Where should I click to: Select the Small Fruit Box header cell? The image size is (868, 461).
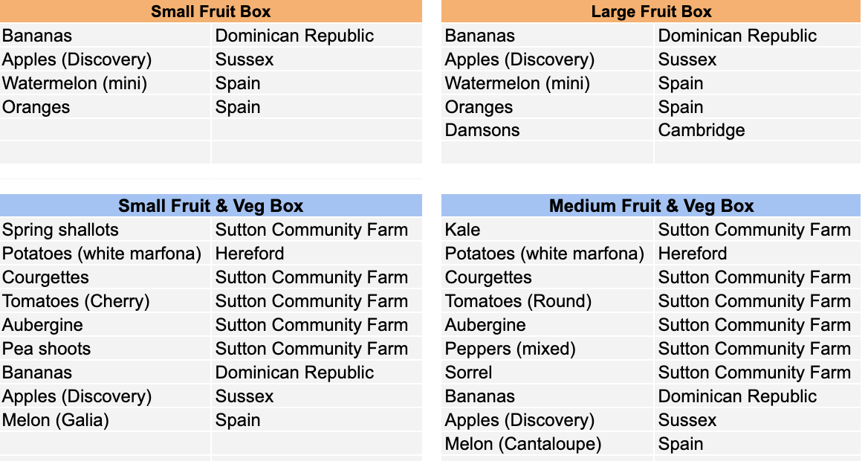211,11
